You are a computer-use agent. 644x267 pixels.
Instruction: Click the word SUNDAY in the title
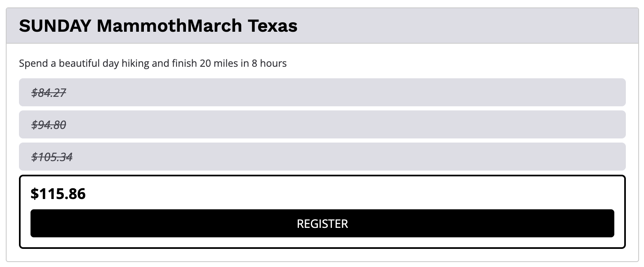55,26
